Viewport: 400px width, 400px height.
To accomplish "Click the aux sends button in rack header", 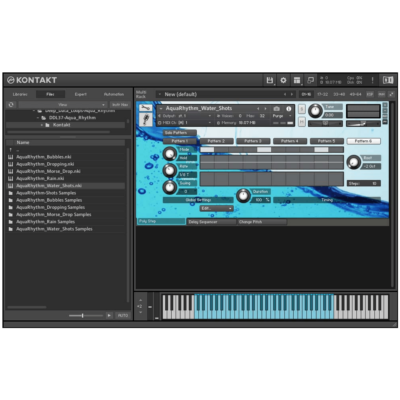I will point(381,94).
